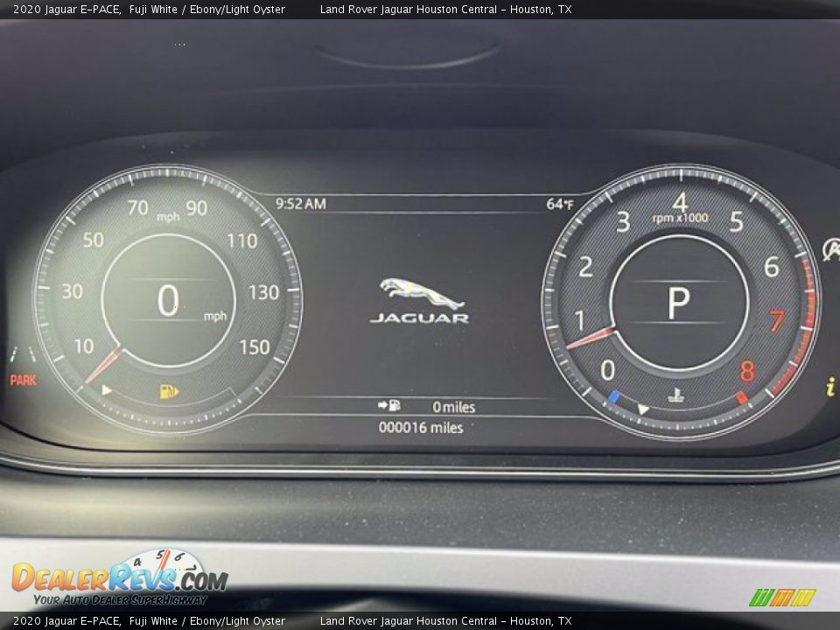Click the mph label beside the digital speed
This screenshot has height=630, width=840.
point(215,316)
